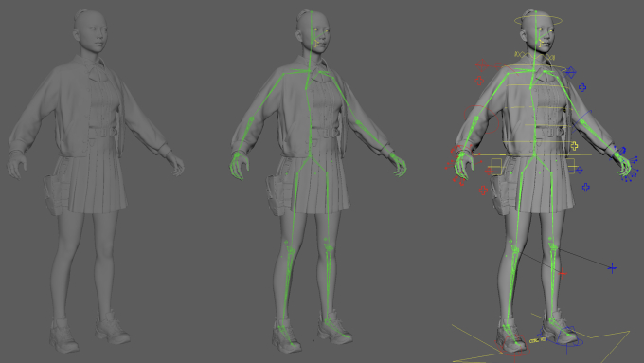Click the red plus control beside the skirt
Screen dimensions: 644x363
point(483,190)
